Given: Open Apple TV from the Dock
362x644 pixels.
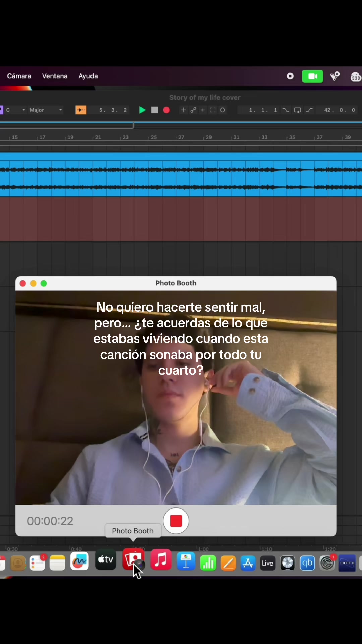Looking at the screenshot, I should click(106, 560).
